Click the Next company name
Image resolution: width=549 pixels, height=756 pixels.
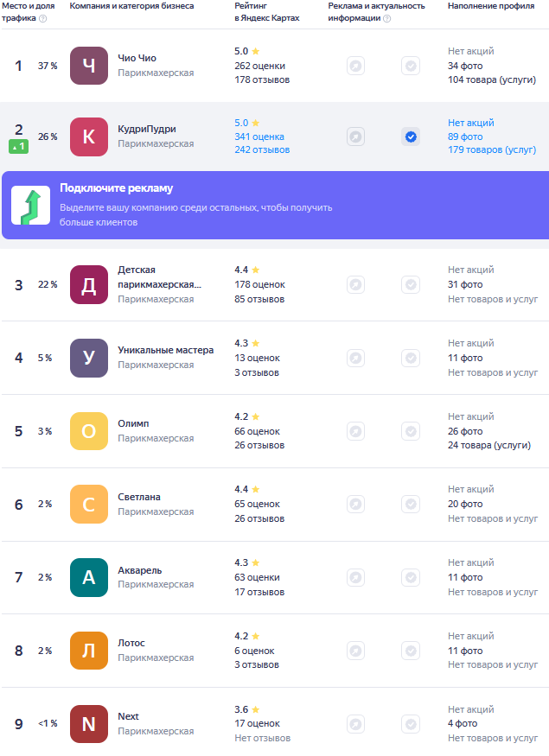pos(128,716)
